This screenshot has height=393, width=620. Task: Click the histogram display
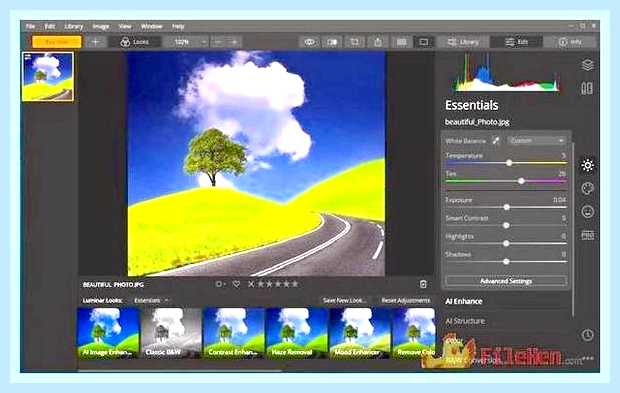coord(507,72)
